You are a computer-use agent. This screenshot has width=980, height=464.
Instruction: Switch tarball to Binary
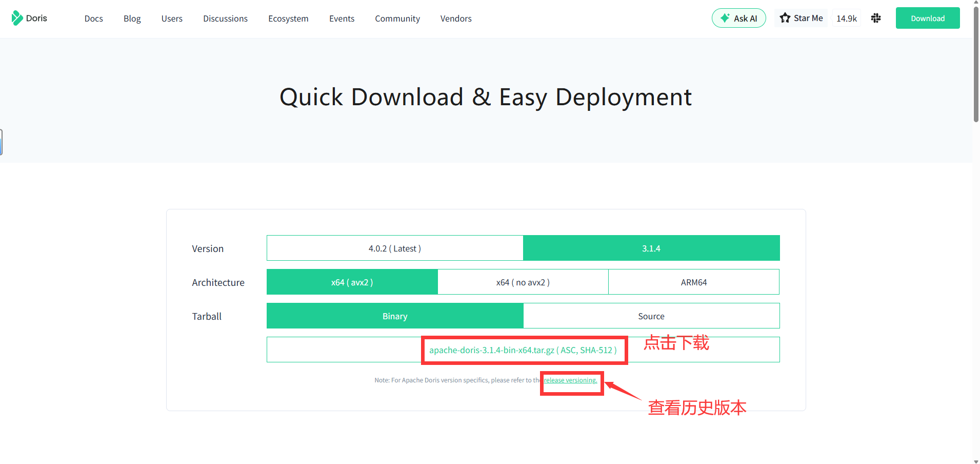pyautogui.click(x=394, y=316)
